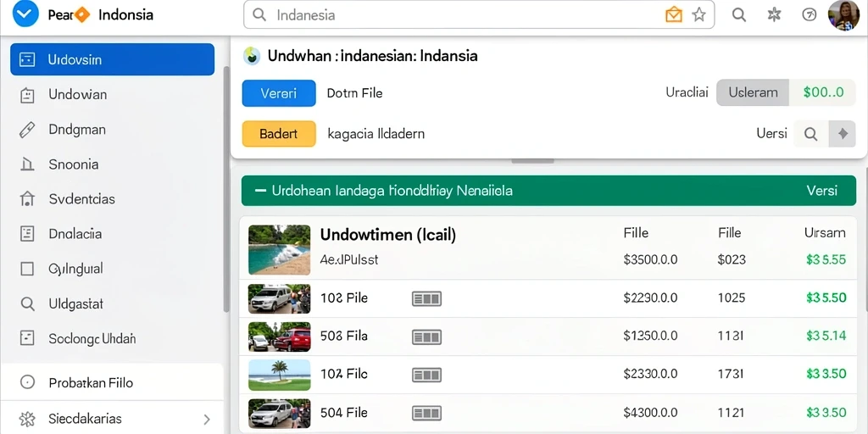Expand the Siecdakarias chevron arrow

[x=207, y=419]
